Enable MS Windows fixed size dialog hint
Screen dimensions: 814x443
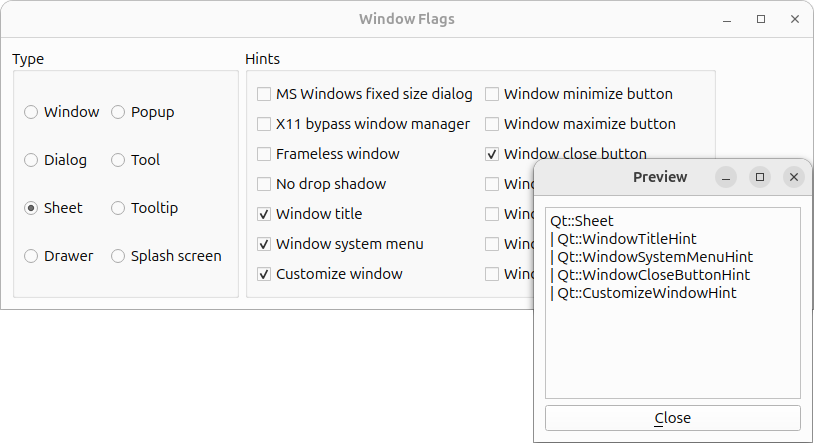click(264, 94)
